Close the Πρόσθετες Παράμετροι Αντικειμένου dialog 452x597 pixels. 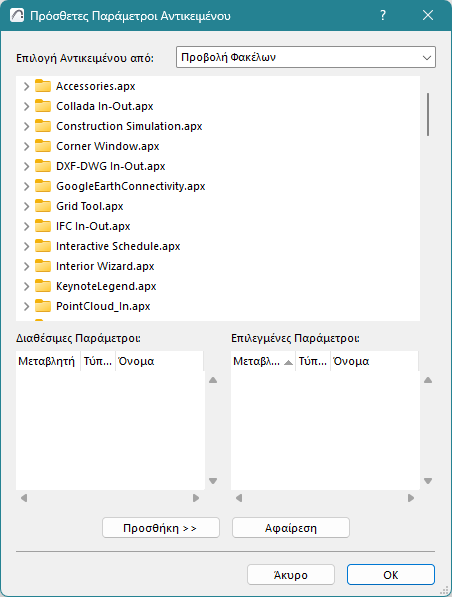[428, 16]
